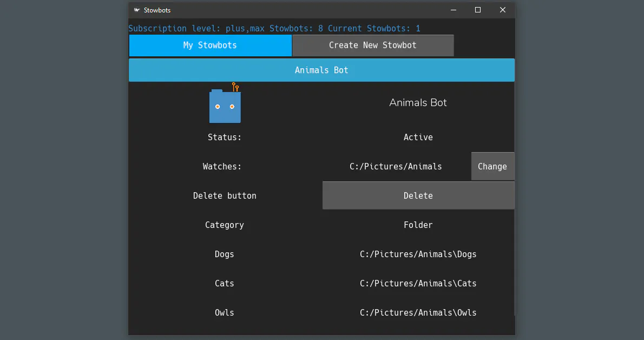Click the Animals Bot name beside robot icon

[418, 102]
